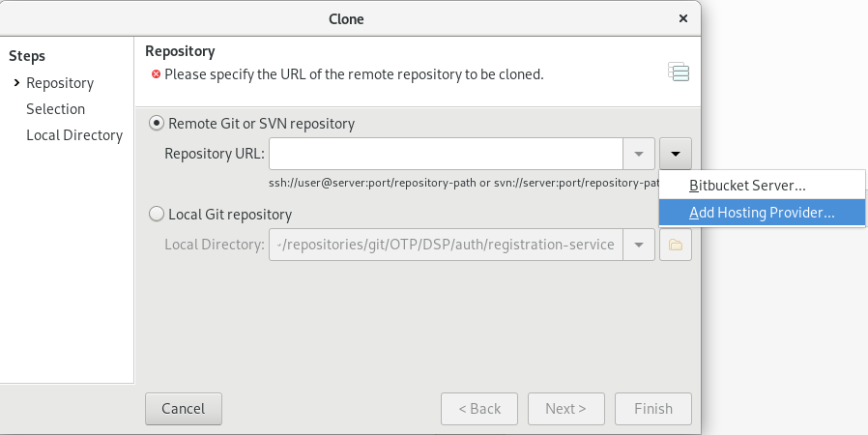Image resolution: width=868 pixels, height=435 pixels.
Task: Expand the Repository URL history dropdown
Action: click(x=639, y=154)
